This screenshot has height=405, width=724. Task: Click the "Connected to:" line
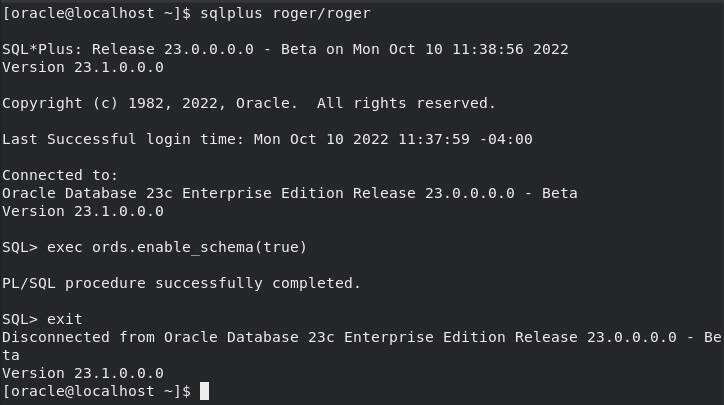point(60,175)
